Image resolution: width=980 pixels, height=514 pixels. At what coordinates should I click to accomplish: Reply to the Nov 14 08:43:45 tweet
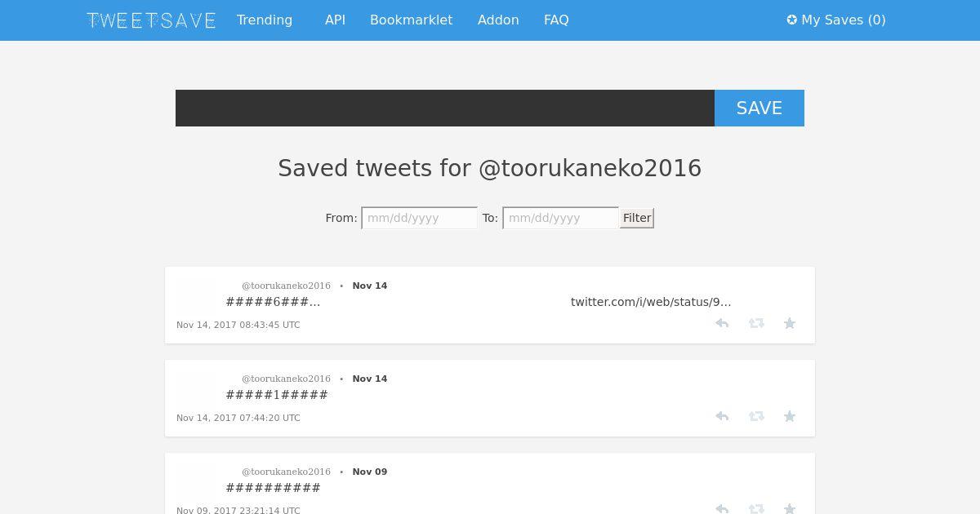click(722, 323)
